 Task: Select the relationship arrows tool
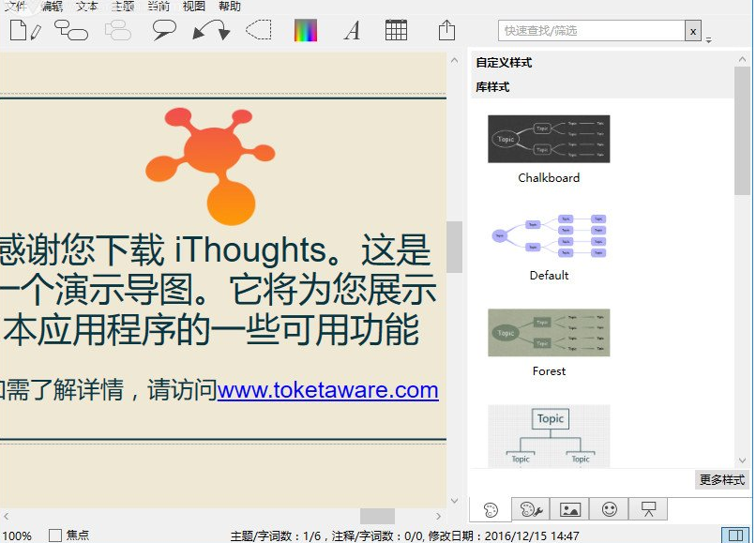(x=211, y=30)
